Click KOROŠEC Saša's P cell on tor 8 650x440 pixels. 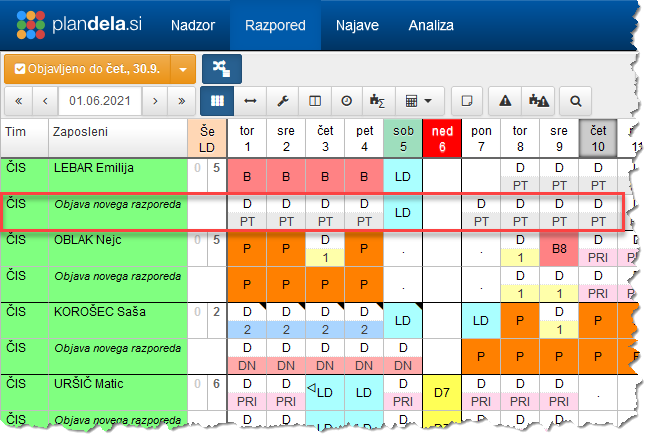[x=520, y=321]
